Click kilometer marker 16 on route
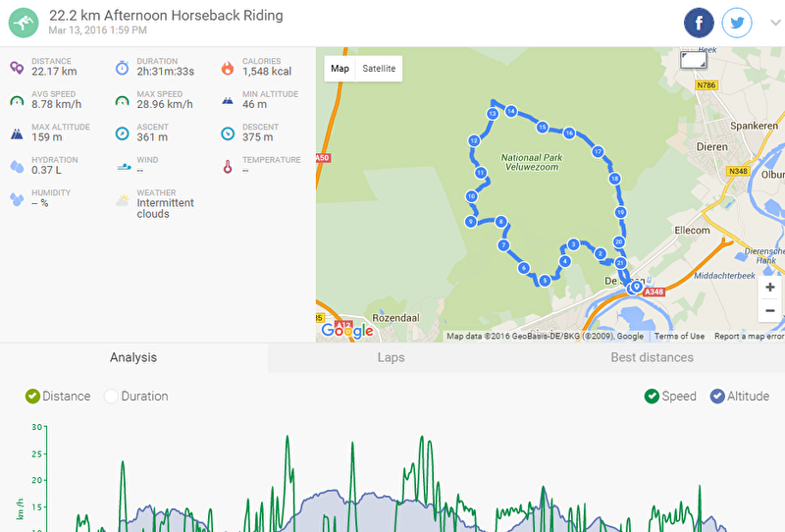 (569, 133)
